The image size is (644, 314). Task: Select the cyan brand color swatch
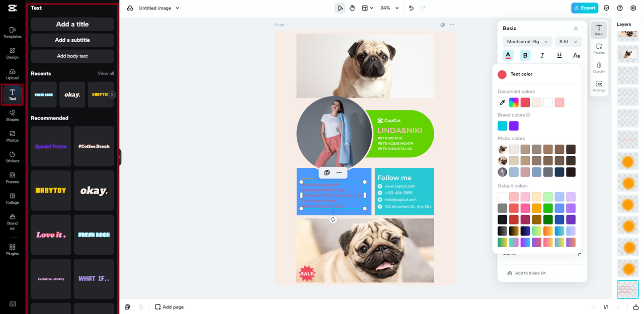(x=502, y=126)
